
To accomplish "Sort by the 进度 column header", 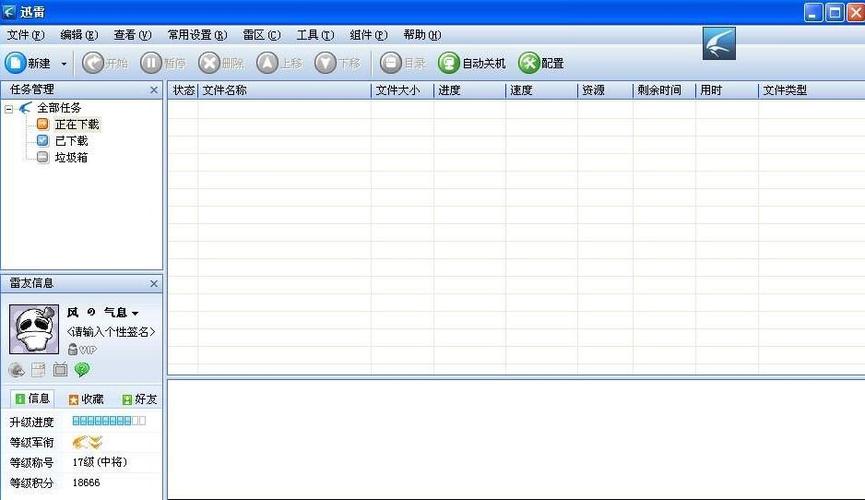I will click(x=469, y=91).
